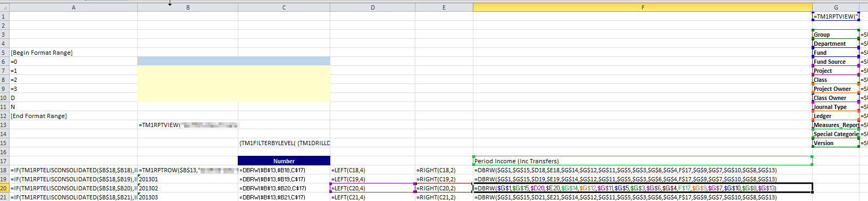Select highlighted row 20 header
Image resolution: width=868 pixels, height=201 pixels.
[x=4, y=188]
